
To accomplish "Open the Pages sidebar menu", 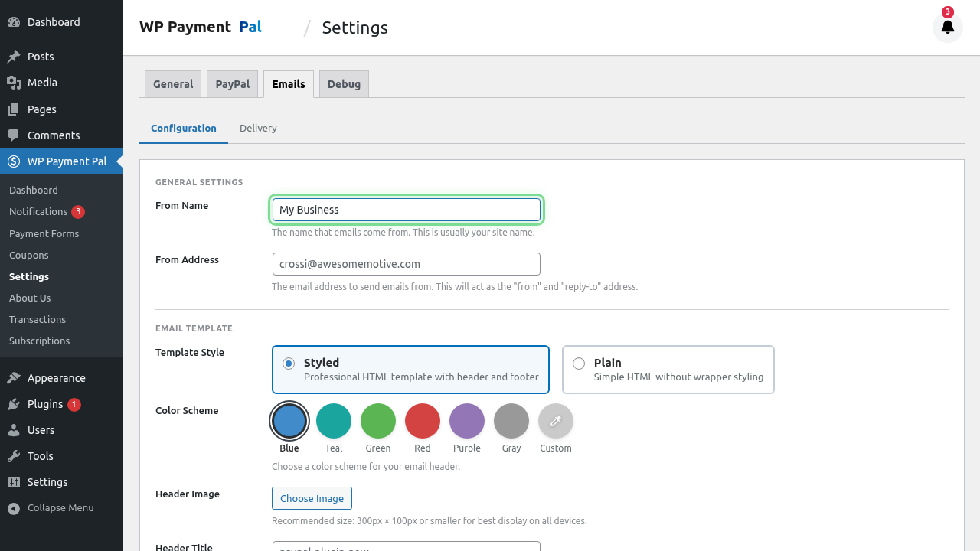I will [41, 109].
